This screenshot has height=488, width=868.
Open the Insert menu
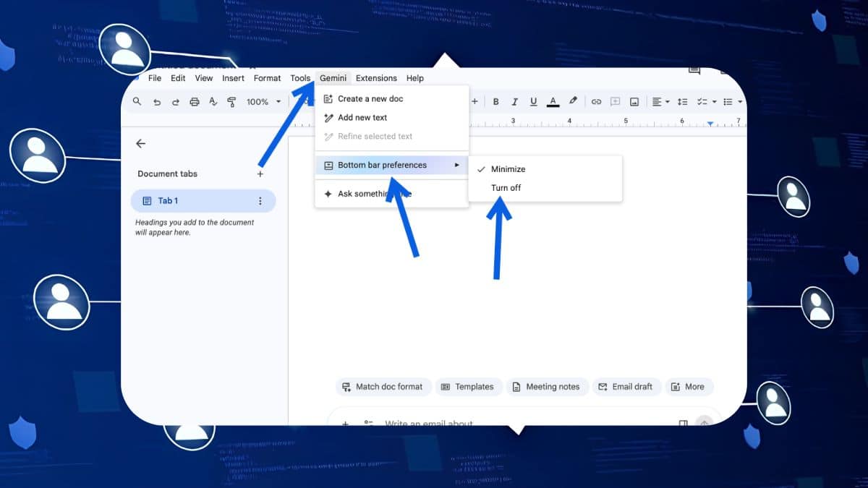point(233,78)
